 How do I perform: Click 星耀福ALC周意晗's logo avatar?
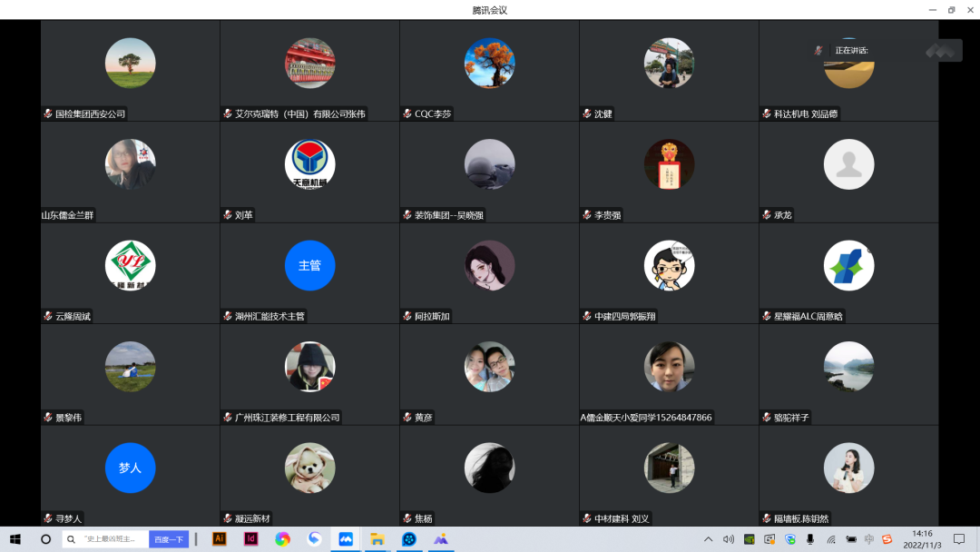tap(848, 266)
